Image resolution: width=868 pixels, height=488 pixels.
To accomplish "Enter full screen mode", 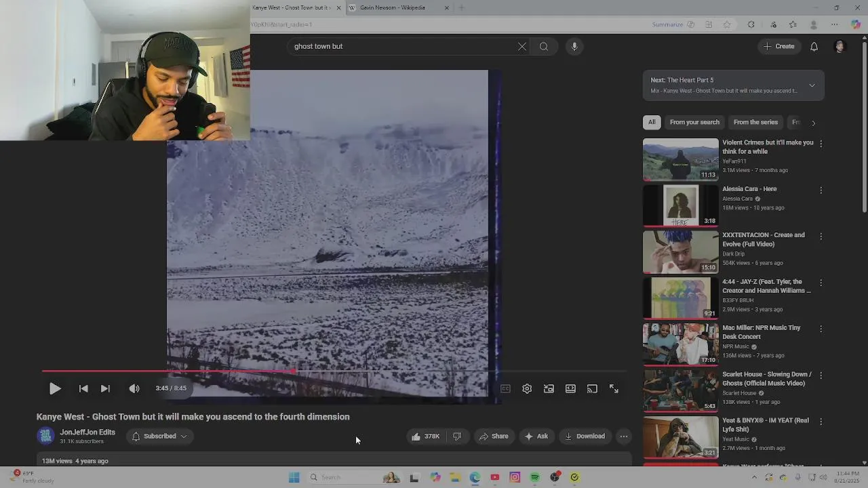I will 614,388.
